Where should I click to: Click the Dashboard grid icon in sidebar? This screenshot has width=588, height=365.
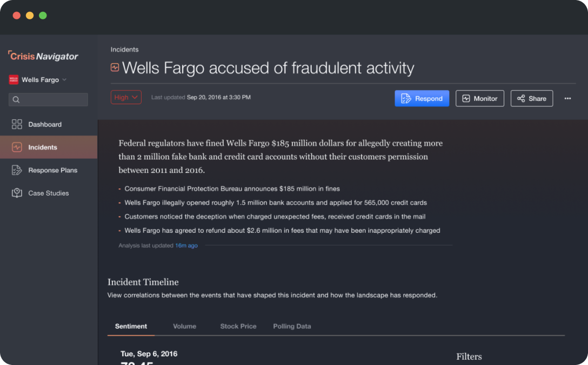[17, 124]
